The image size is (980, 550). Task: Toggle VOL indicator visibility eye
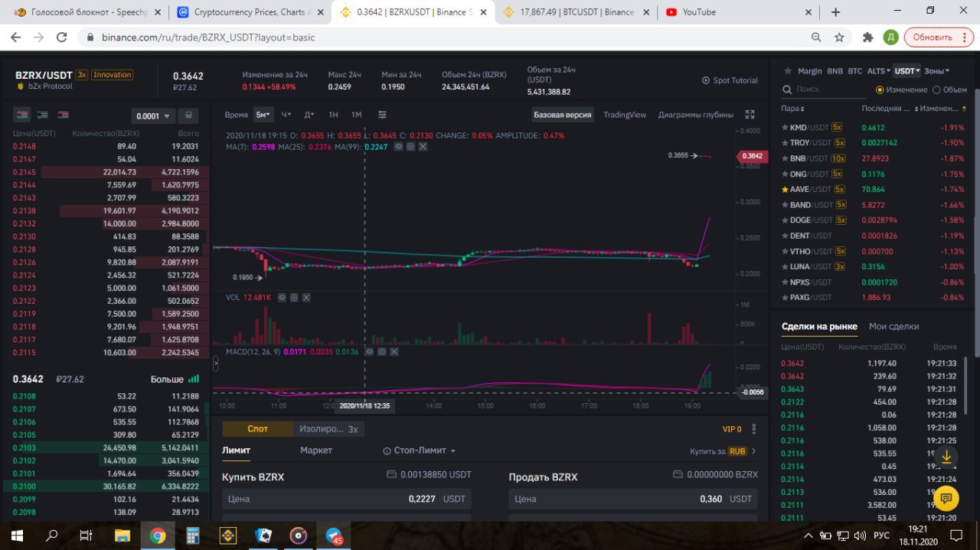(x=282, y=297)
